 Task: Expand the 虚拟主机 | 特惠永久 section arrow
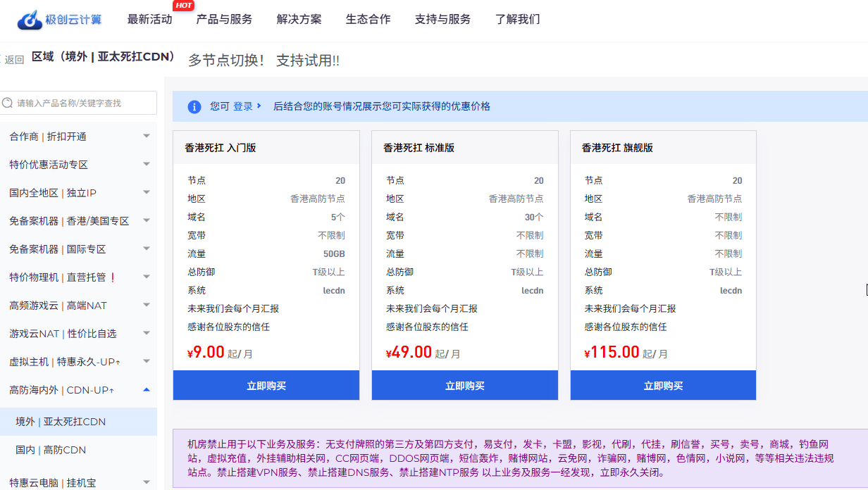click(147, 362)
